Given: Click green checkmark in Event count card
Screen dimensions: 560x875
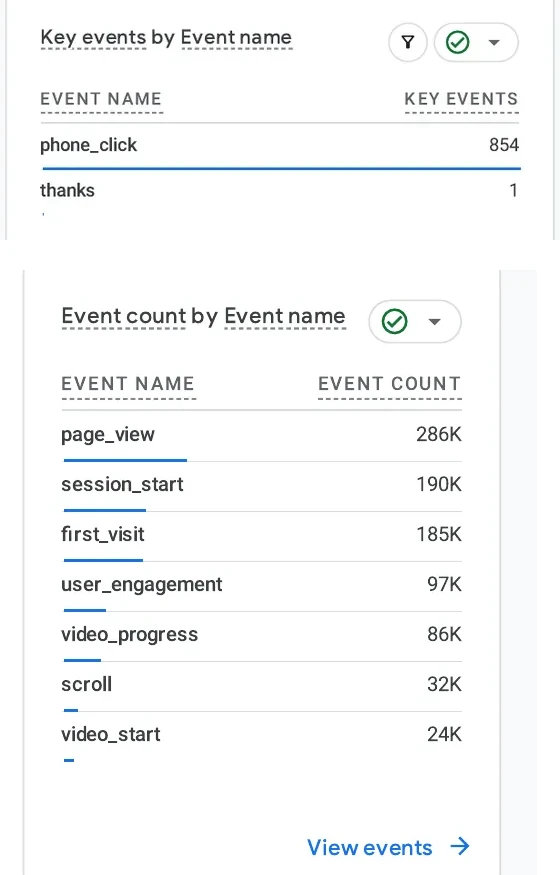Looking at the screenshot, I should click(394, 321).
